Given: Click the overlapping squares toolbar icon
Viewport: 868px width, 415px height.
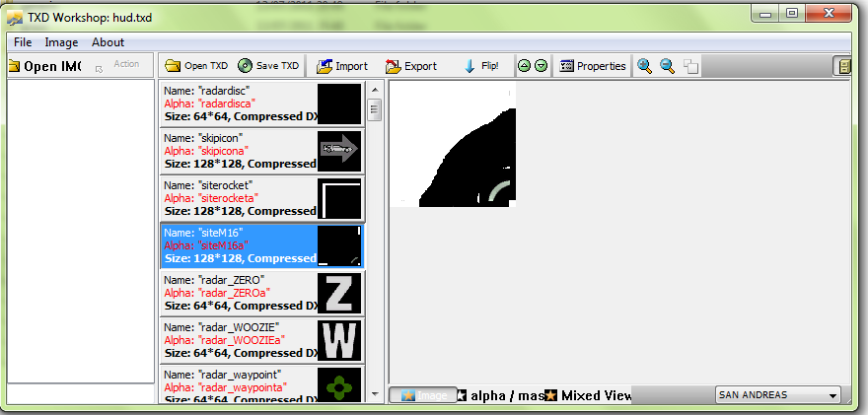Looking at the screenshot, I should (x=690, y=67).
